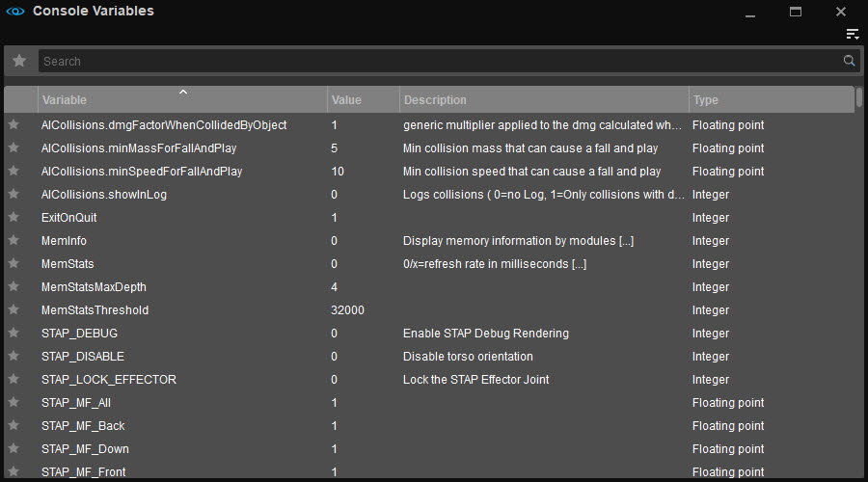Favorite AICollisions.showInLog star

point(14,194)
